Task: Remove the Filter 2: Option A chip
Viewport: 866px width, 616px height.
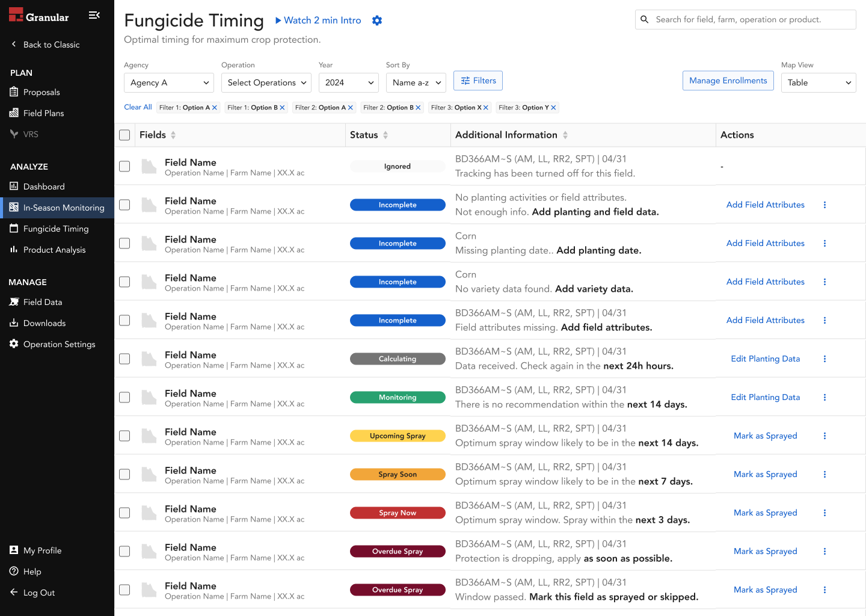Action: pyautogui.click(x=351, y=108)
